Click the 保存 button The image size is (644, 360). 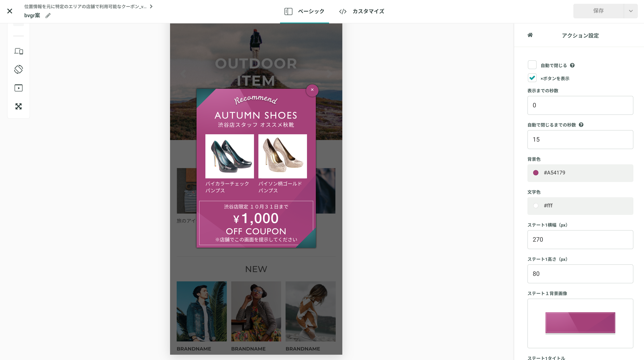(599, 11)
